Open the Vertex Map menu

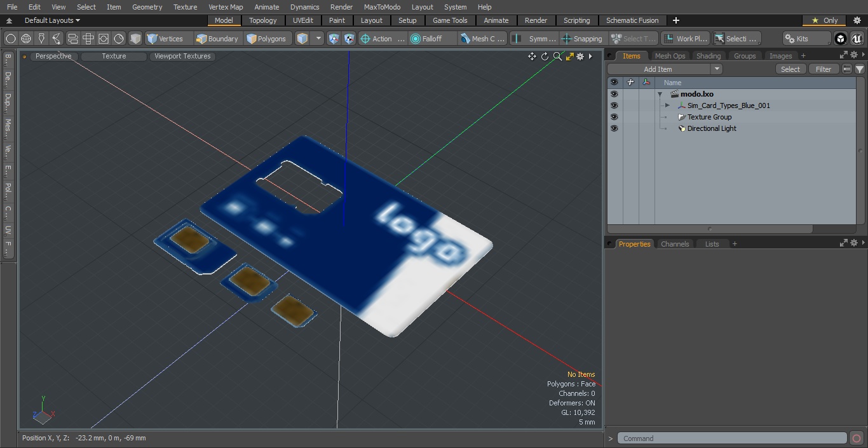[226, 7]
